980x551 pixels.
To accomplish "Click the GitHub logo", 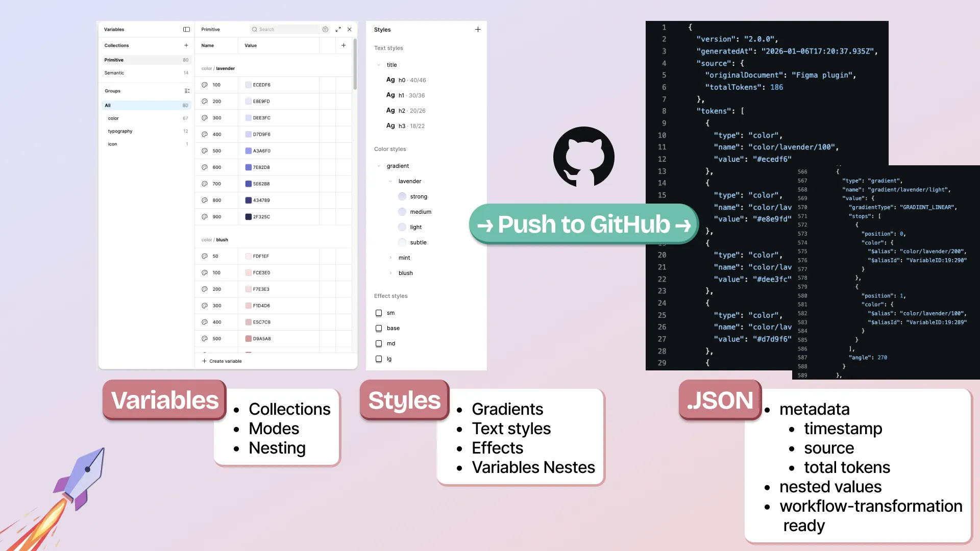I will coord(583,157).
